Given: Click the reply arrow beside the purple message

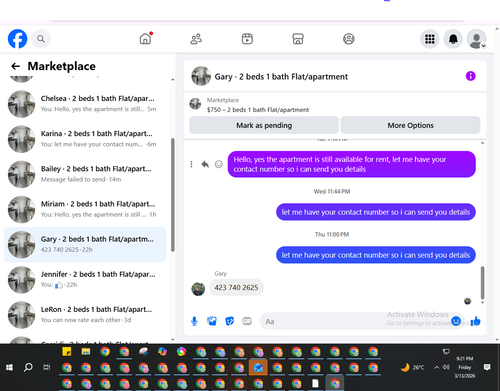Looking at the screenshot, I should (205, 164).
